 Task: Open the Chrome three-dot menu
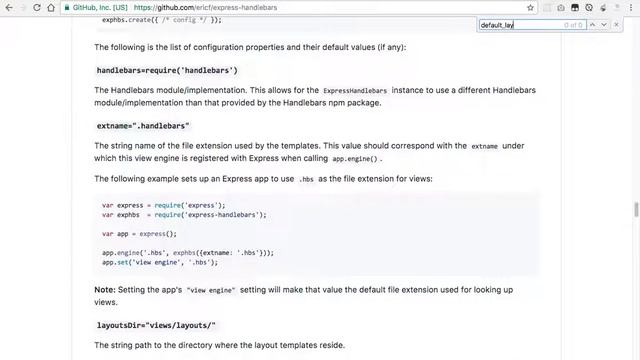coord(631,8)
